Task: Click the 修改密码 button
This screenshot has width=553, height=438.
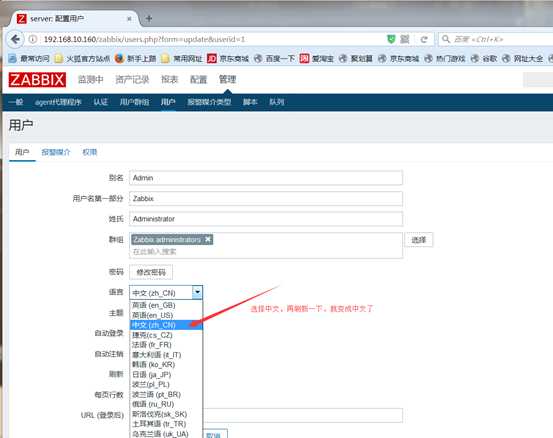Action: [151, 272]
